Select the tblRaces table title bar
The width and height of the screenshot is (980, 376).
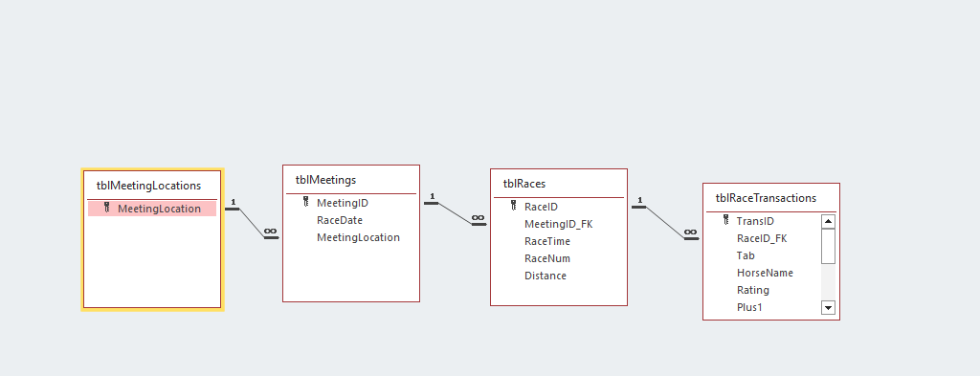coord(559,184)
